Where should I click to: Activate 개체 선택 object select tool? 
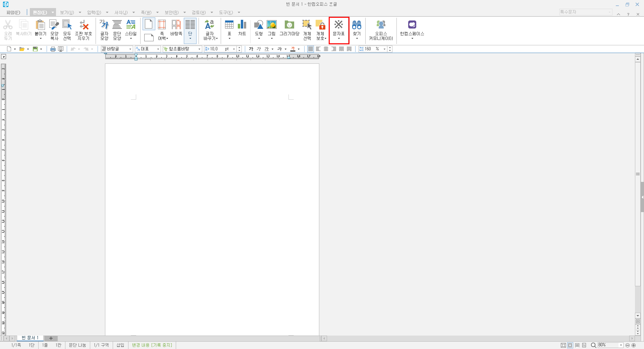coord(307,30)
